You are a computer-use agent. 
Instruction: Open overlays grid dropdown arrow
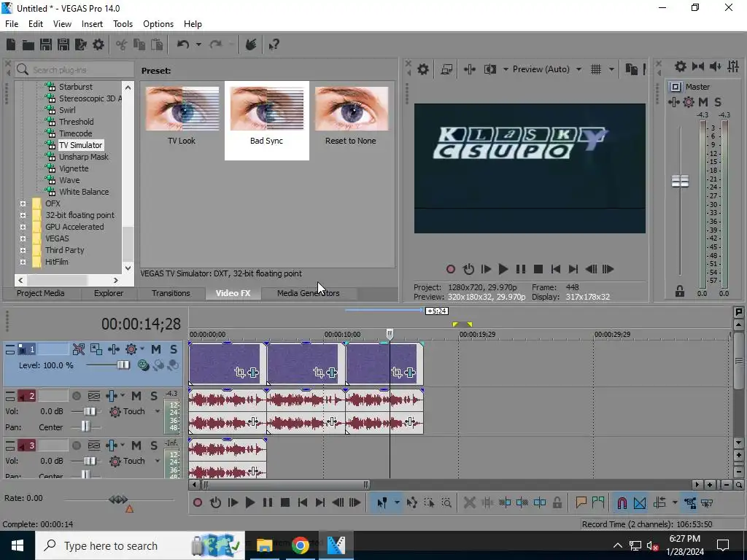[x=611, y=69]
